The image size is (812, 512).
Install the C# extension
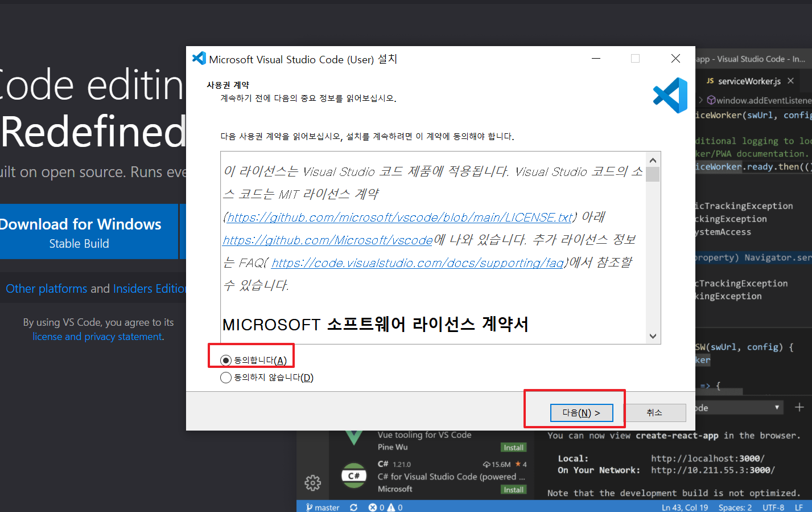coord(513,490)
